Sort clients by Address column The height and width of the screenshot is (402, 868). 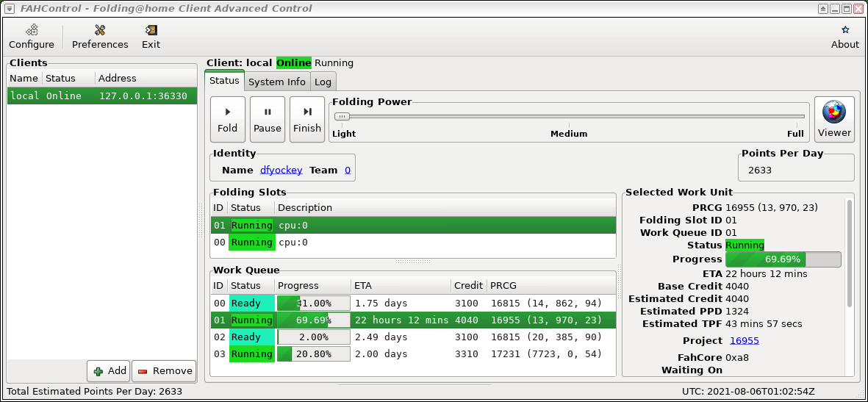pos(146,78)
